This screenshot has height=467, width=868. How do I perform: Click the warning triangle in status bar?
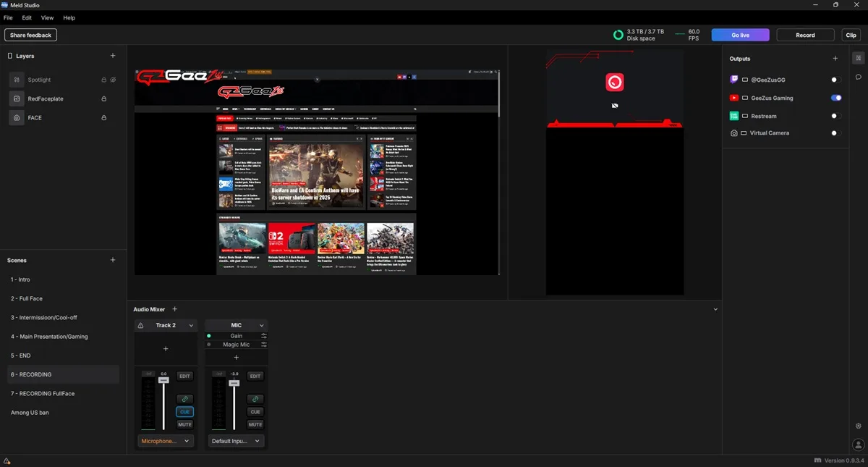pyautogui.click(x=7, y=461)
